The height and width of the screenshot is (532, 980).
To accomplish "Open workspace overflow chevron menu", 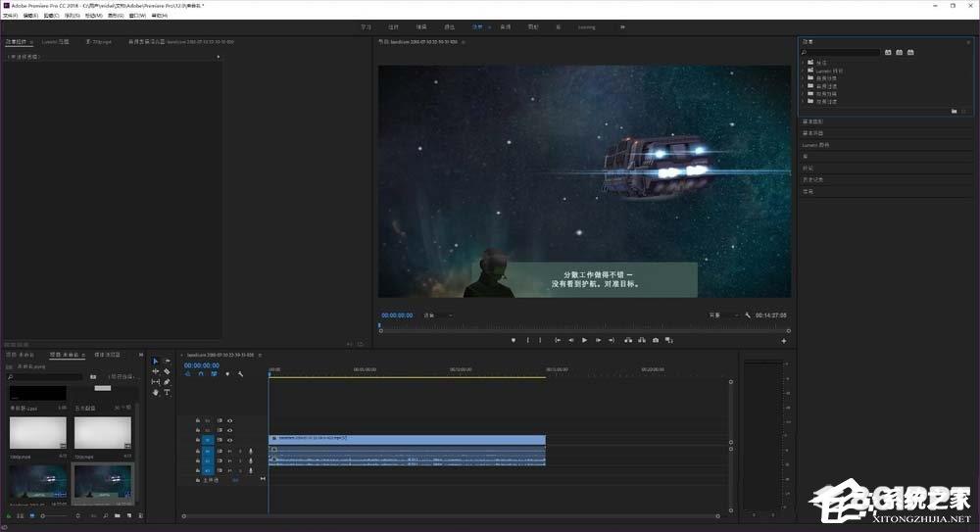I will 622,26.
